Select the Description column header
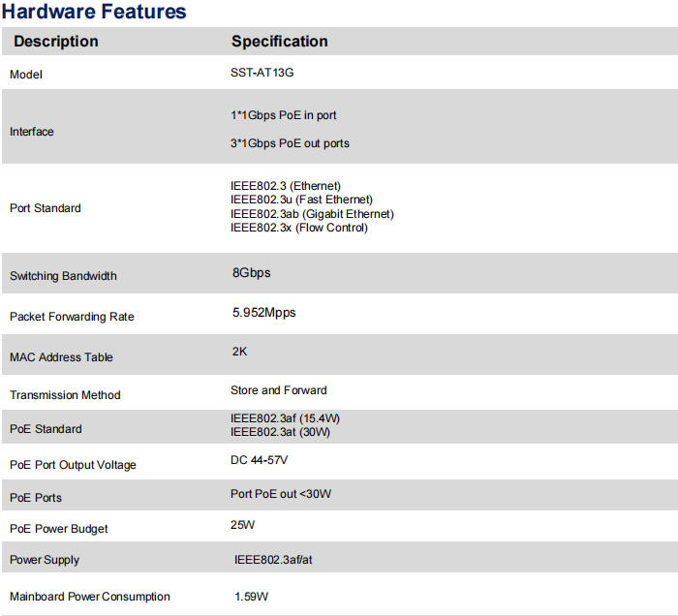678x616 pixels. coord(56,42)
